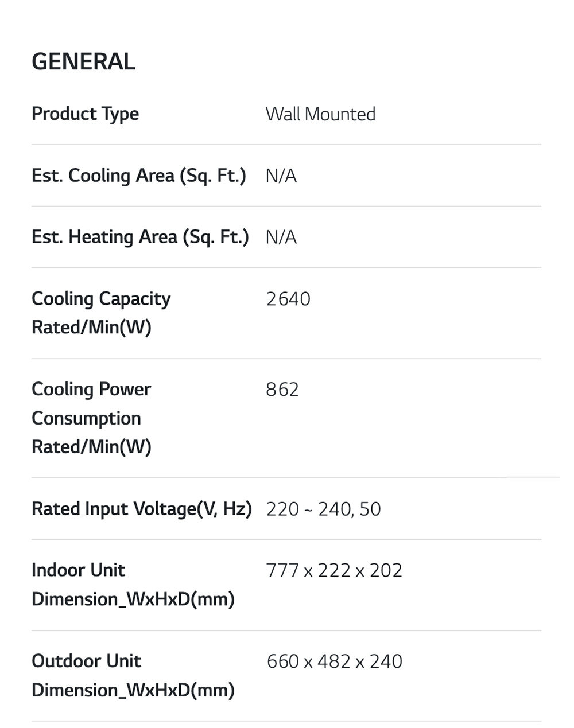The width and height of the screenshot is (574, 728).
Task: Click the Cooling Power label text
Action: coord(91,390)
